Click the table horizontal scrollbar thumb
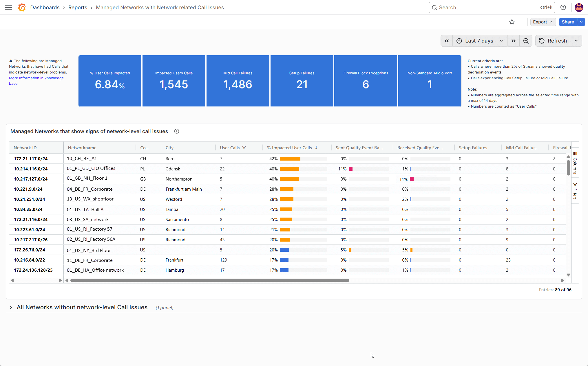 point(210,280)
